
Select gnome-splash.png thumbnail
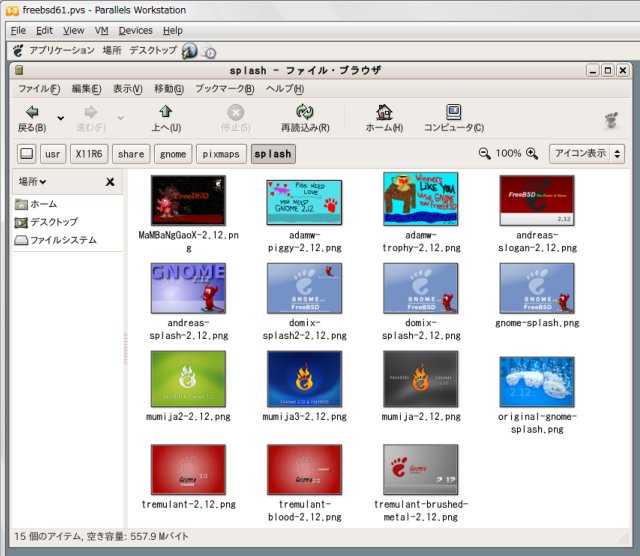537,288
